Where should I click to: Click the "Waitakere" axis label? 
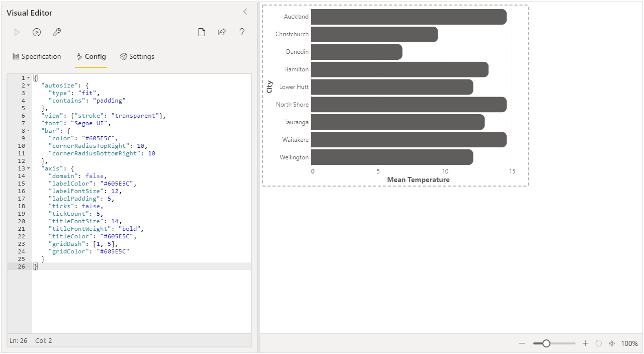296,140
